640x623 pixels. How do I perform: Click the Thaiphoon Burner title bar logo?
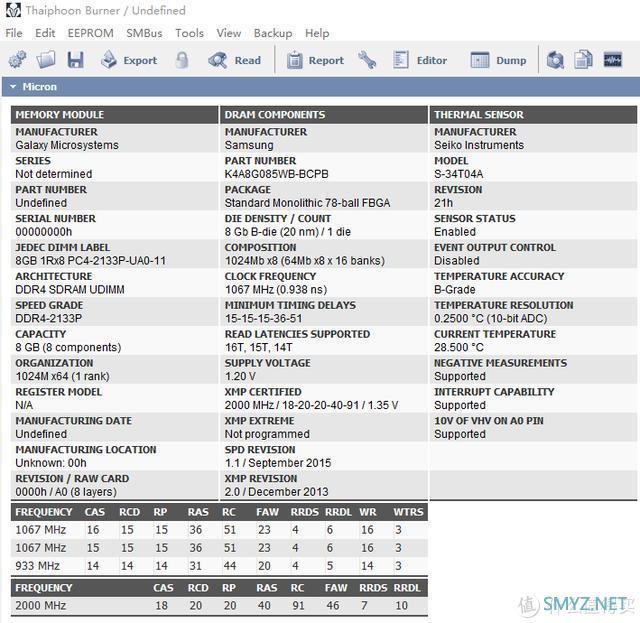[x=13, y=10]
